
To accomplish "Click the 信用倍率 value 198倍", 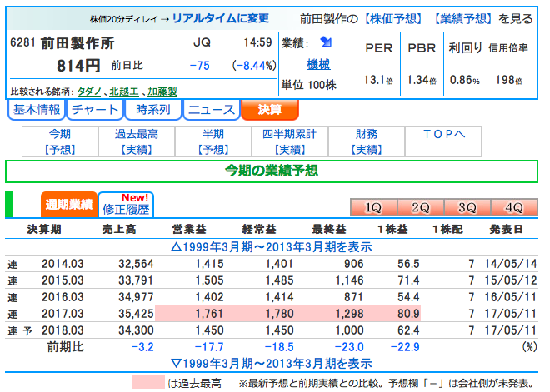I will pyautogui.click(x=508, y=80).
